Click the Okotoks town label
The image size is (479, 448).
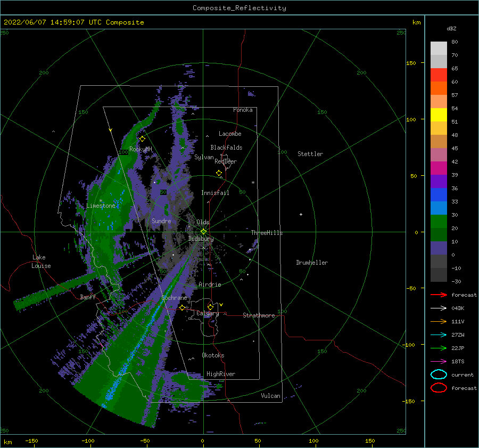click(x=213, y=355)
